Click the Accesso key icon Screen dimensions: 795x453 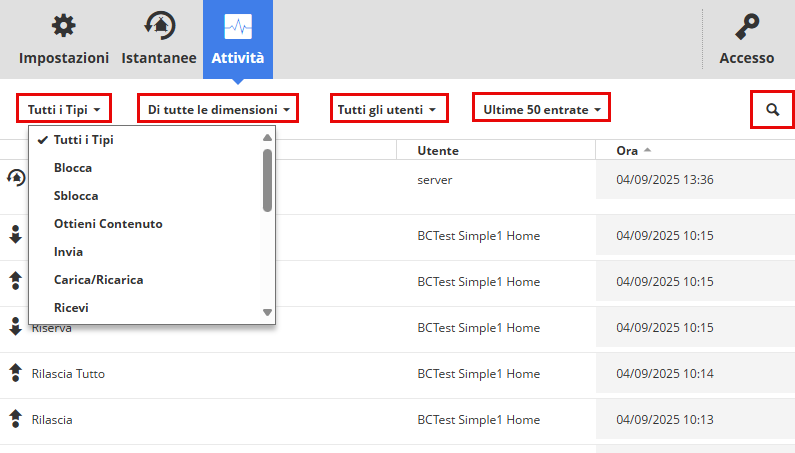746,26
